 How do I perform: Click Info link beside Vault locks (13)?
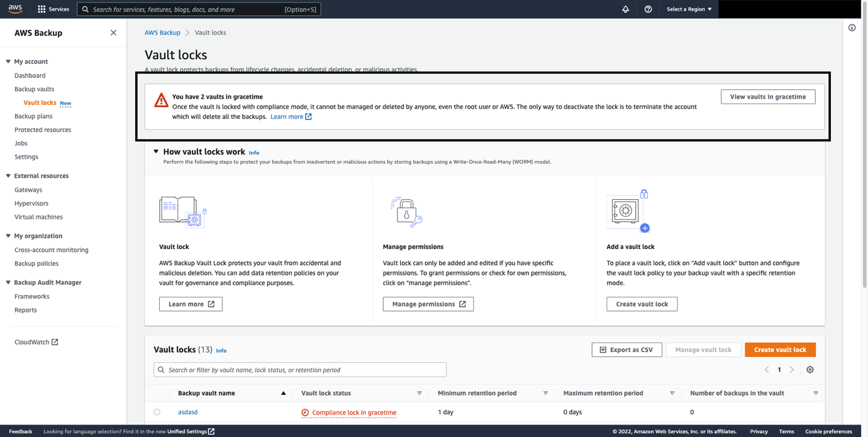click(x=221, y=351)
